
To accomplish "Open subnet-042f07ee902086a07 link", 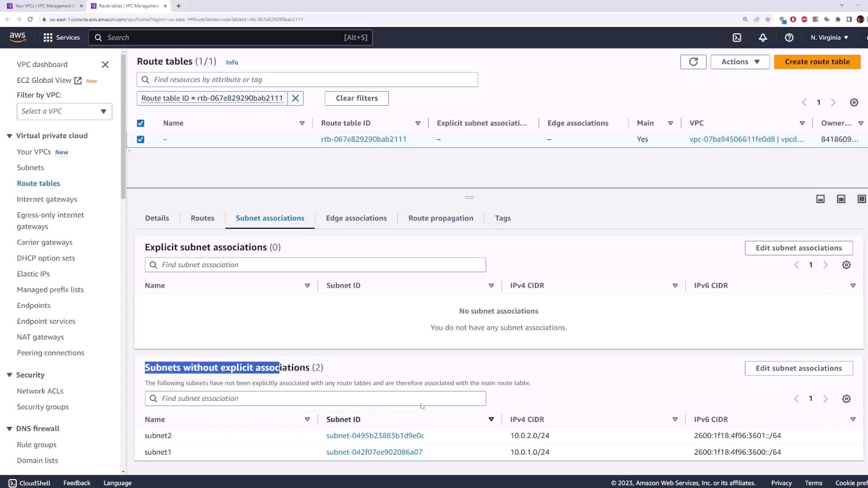I will pos(374,452).
